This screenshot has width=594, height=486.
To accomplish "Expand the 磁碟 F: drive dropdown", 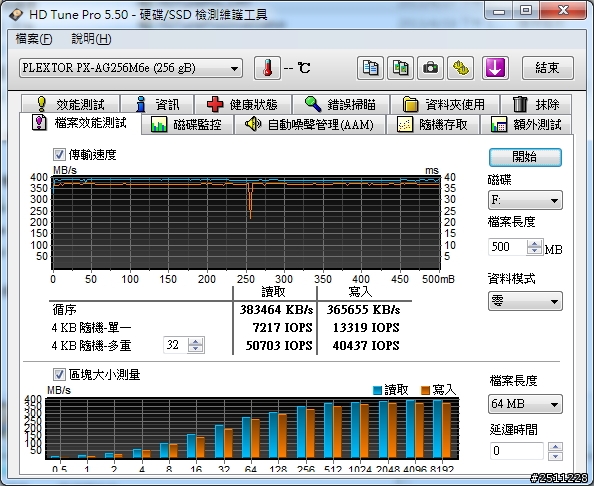I will pos(525,200).
